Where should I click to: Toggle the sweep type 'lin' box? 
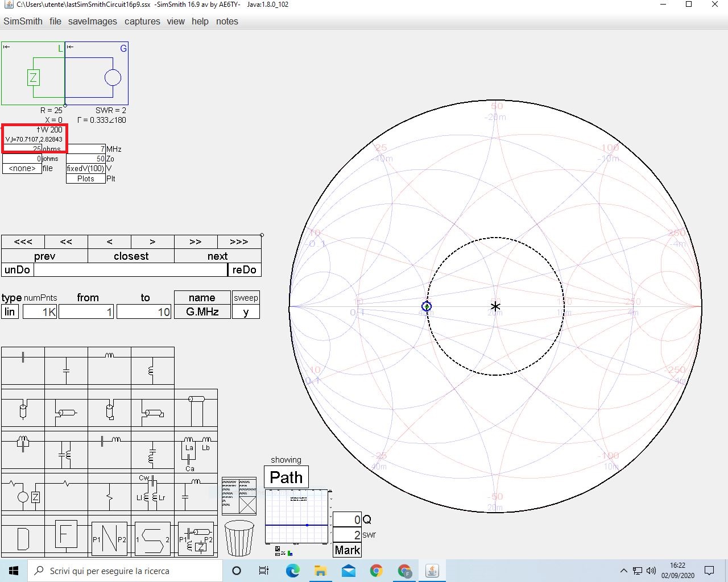[x=10, y=312]
